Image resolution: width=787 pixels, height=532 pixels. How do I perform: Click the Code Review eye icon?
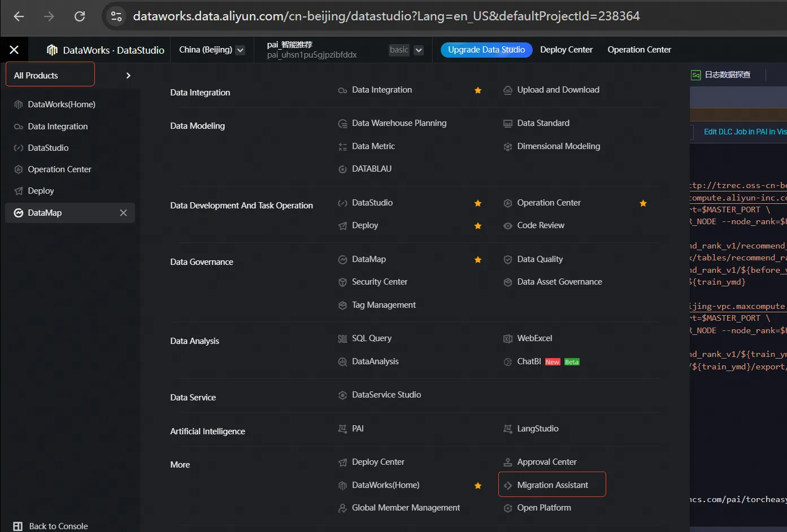[x=508, y=226]
